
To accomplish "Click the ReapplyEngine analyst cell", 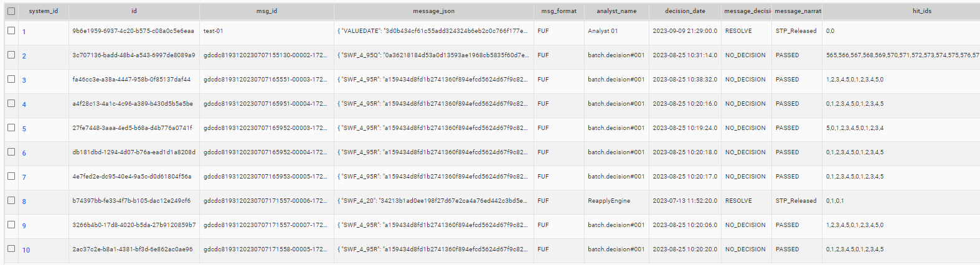I will pos(609,201).
